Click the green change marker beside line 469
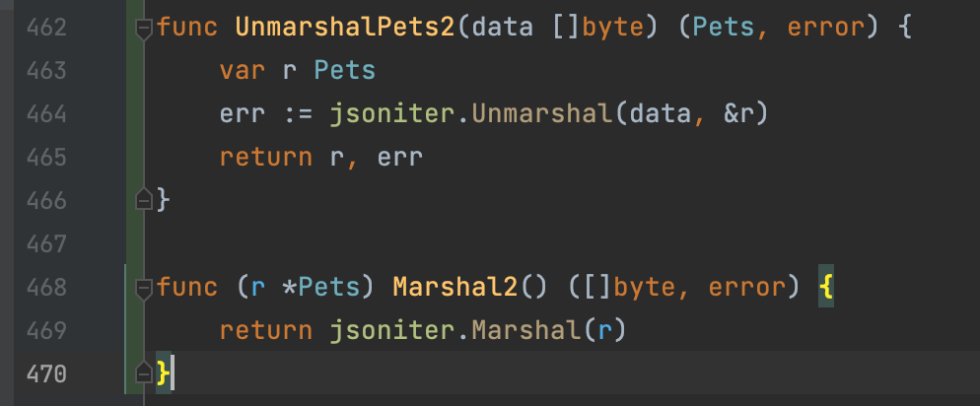 point(127,331)
